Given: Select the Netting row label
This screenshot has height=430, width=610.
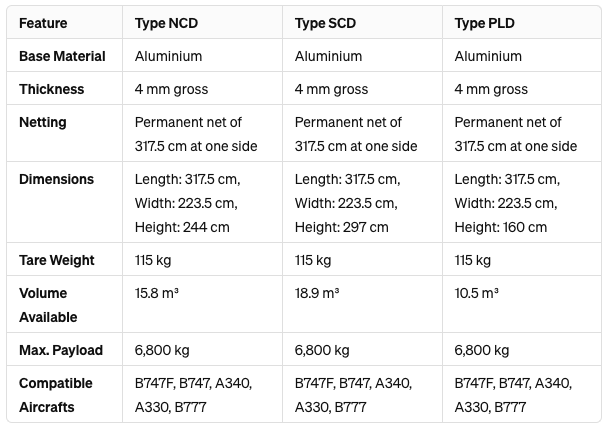Looking at the screenshot, I should [x=43, y=122].
